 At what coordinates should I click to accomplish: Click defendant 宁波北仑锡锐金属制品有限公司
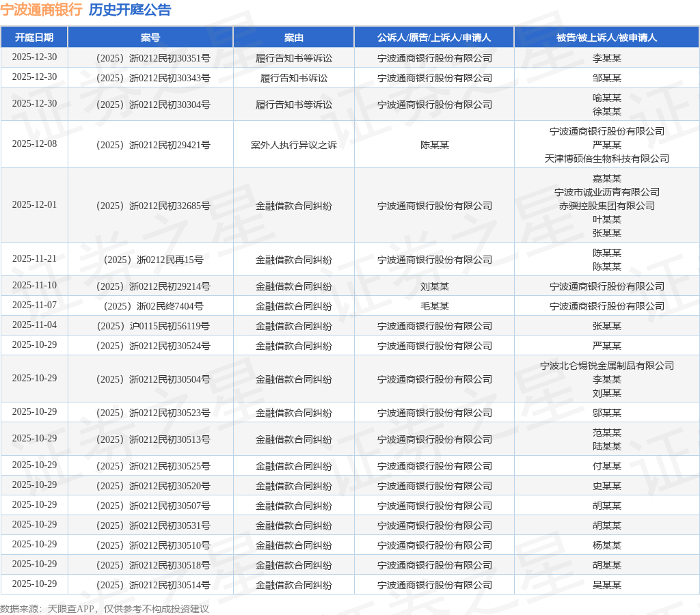point(607,366)
